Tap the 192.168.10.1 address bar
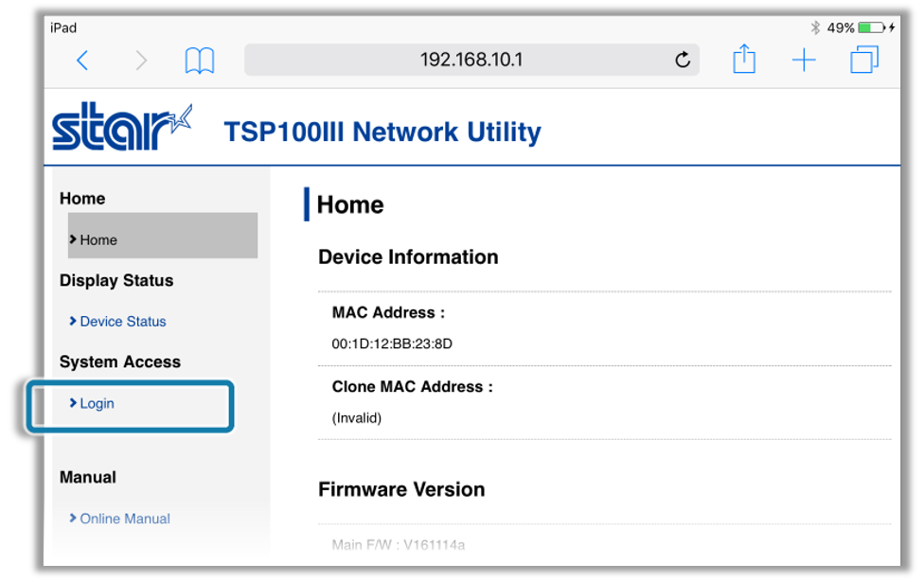This screenshot has height=581, width=924. point(471,61)
